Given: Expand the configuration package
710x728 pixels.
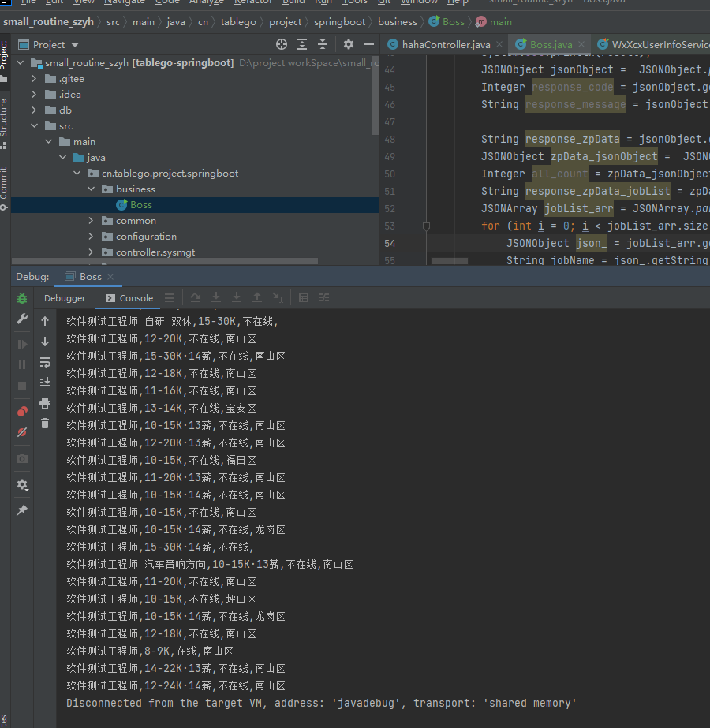Looking at the screenshot, I should 91,237.
